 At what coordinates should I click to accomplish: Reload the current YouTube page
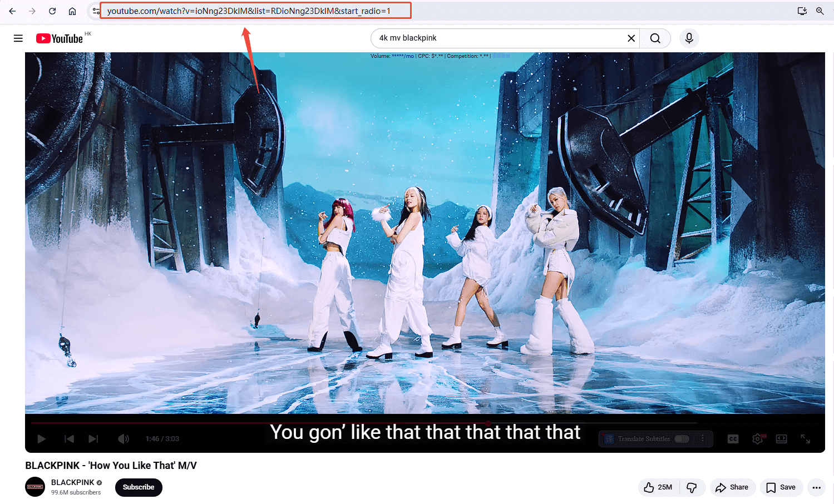point(52,11)
